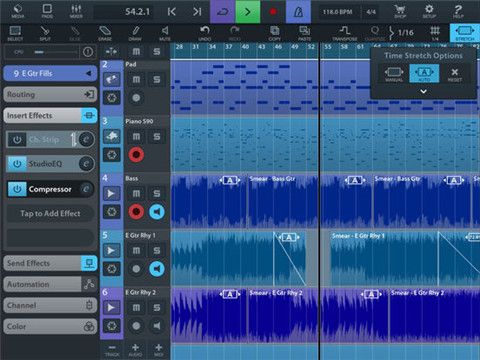Screen dimensions: 480x360
Task: Select the Split tool in toolbar
Action: [45, 33]
